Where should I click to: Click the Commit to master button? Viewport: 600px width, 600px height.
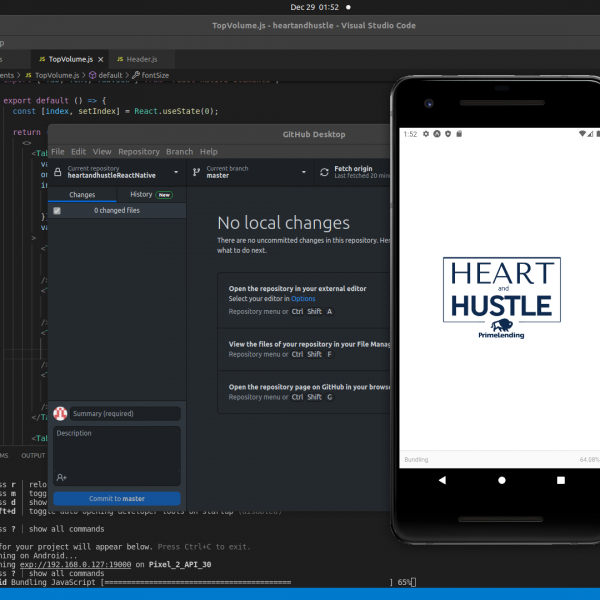click(117, 498)
